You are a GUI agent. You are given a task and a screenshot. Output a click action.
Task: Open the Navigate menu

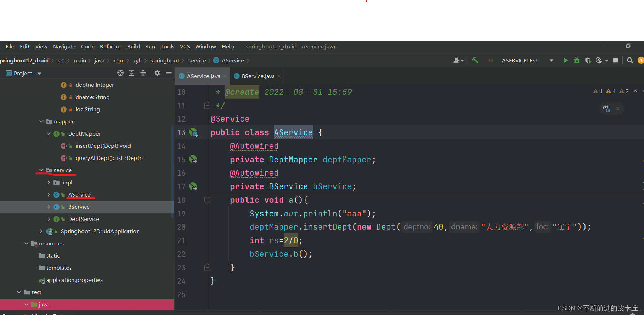click(64, 46)
